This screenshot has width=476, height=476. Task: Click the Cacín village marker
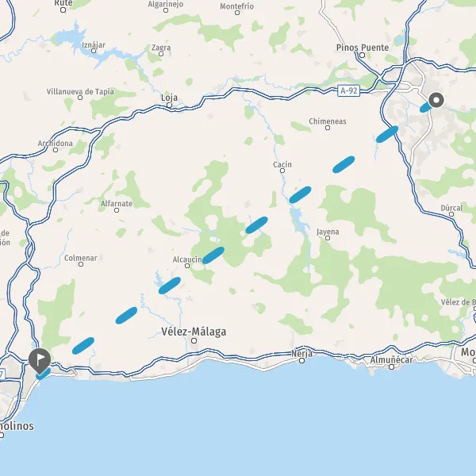pos(282,171)
